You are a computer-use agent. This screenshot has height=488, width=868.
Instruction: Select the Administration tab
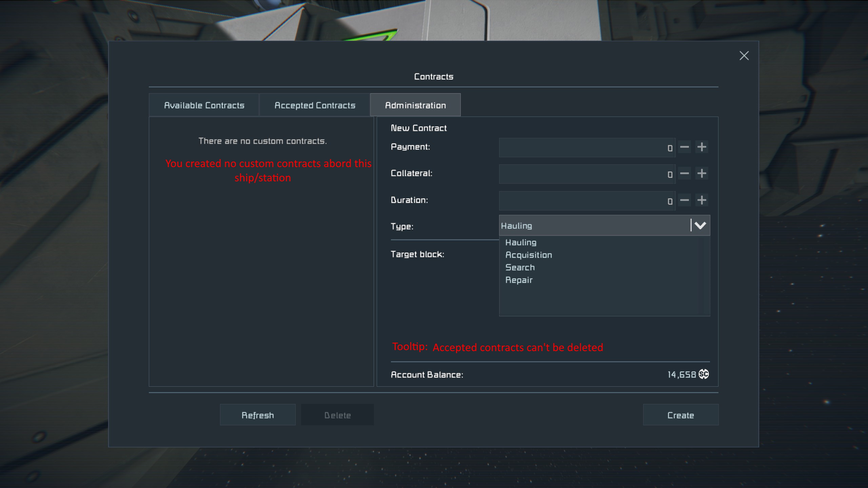pyautogui.click(x=415, y=105)
